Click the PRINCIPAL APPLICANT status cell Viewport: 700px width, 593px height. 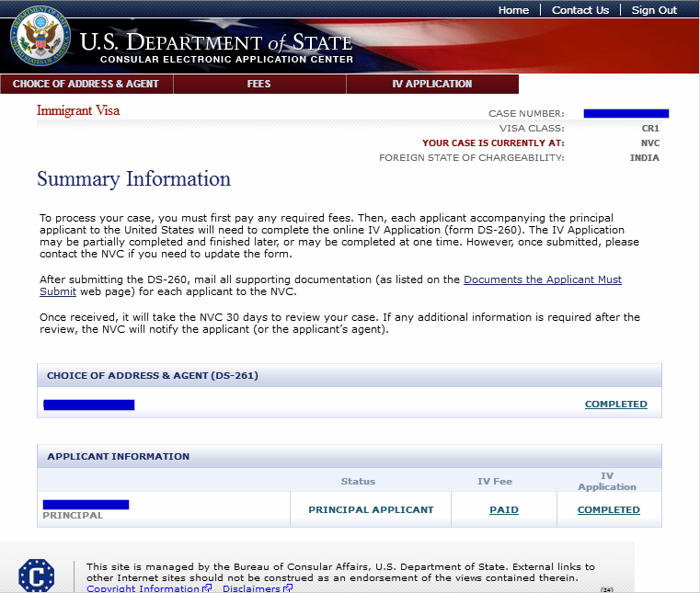pyautogui.click(x=371, y=509)
